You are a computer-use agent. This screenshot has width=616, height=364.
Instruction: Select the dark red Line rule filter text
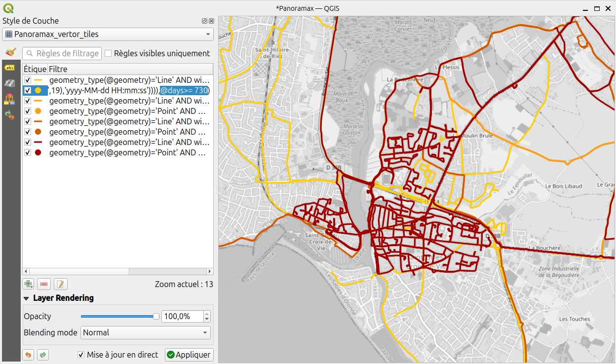129,142
